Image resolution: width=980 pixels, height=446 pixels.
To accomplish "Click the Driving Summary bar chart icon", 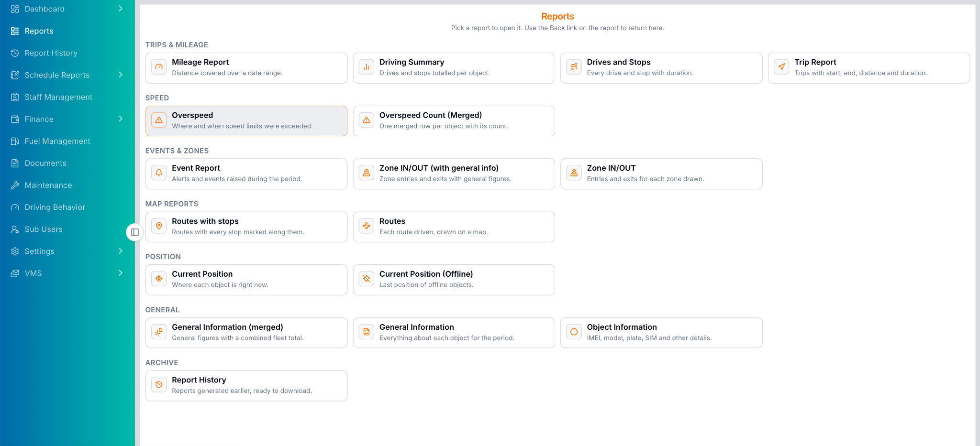I will coord(367,67).
